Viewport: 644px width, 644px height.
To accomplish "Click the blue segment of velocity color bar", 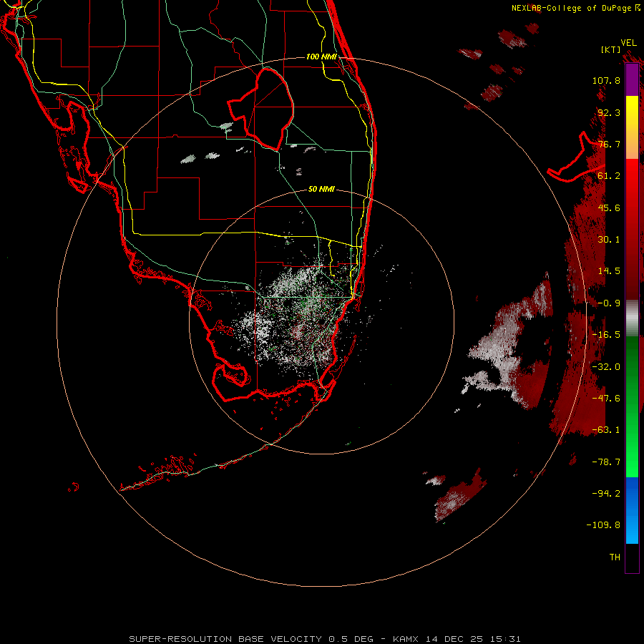I will [632, 510].
